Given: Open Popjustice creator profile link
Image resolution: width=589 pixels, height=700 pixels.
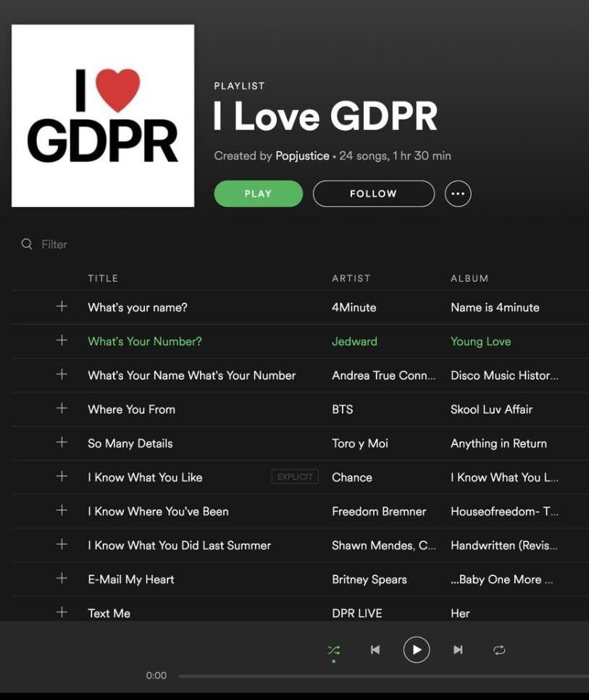Looking at the screenshot, I should [x=302, y=156].
